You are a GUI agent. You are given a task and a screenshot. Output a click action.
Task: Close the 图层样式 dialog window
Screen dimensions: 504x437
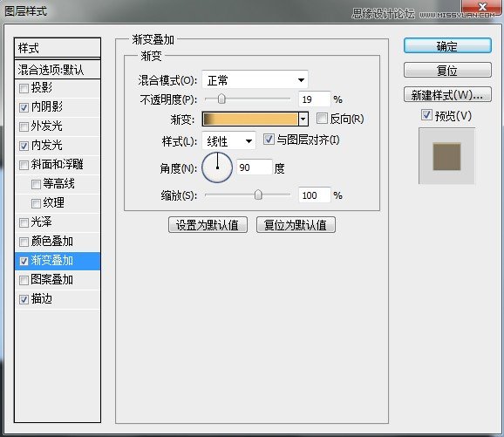coord(482,8)
